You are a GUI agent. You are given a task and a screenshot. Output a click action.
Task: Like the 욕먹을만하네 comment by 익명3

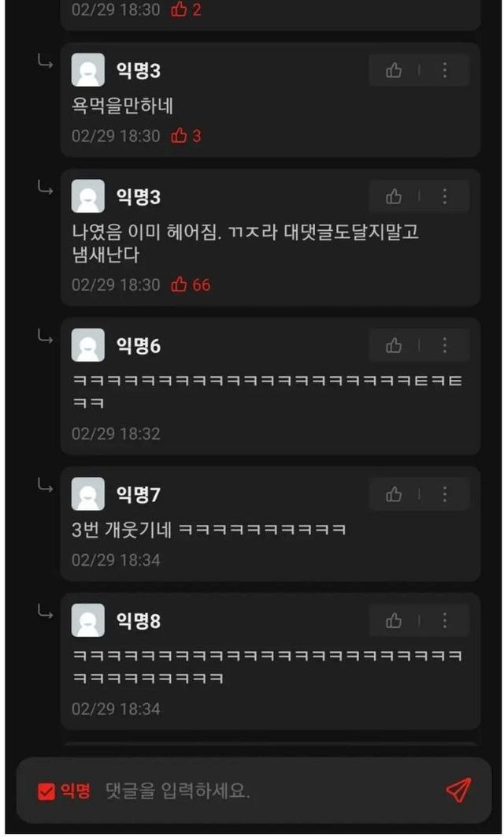pyautogui.click(x=394, y=70)
